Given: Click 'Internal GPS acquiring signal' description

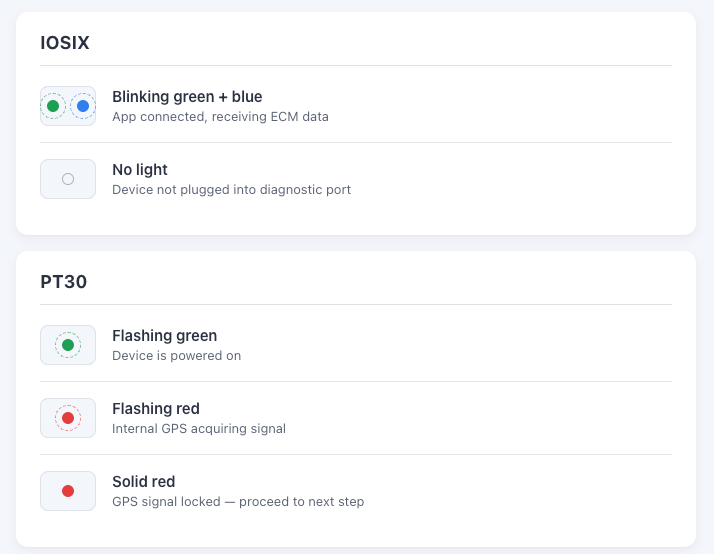Looking at the screenshot, I should (199, 429).
